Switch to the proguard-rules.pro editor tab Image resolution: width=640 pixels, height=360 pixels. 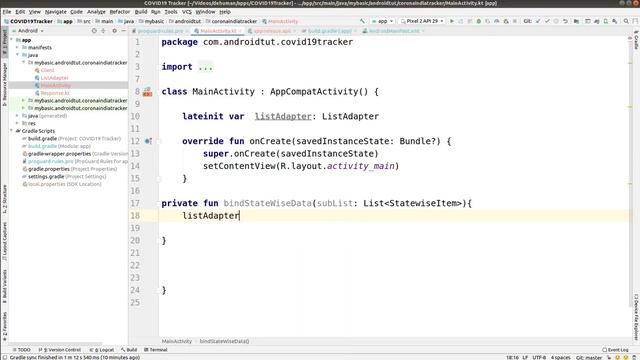point(160,31)
